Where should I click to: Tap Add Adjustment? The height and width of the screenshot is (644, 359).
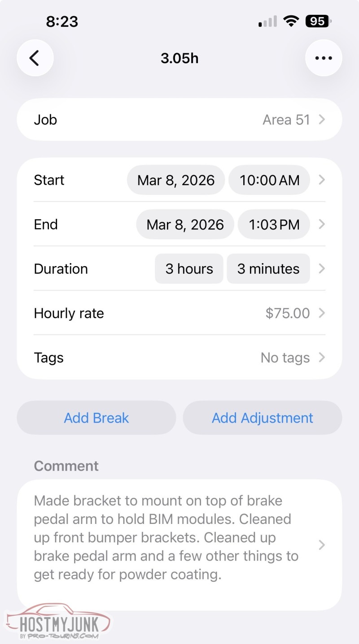tap(263, 418)
